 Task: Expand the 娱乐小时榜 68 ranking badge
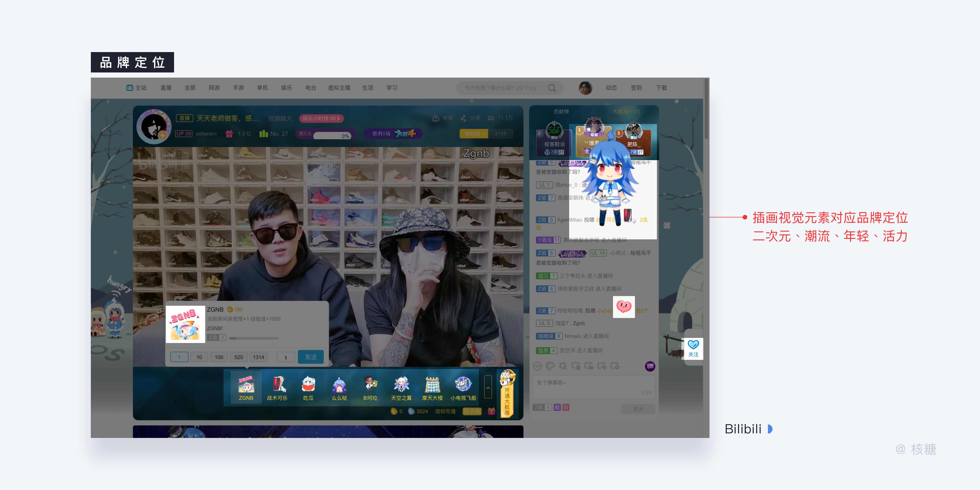(x=322, y=118)
